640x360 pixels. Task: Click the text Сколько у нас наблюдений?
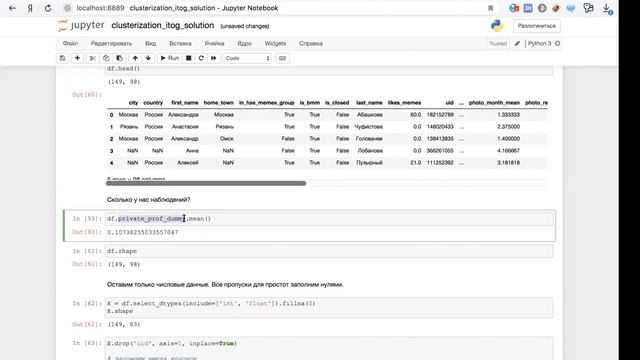click(x=149, y=200)
